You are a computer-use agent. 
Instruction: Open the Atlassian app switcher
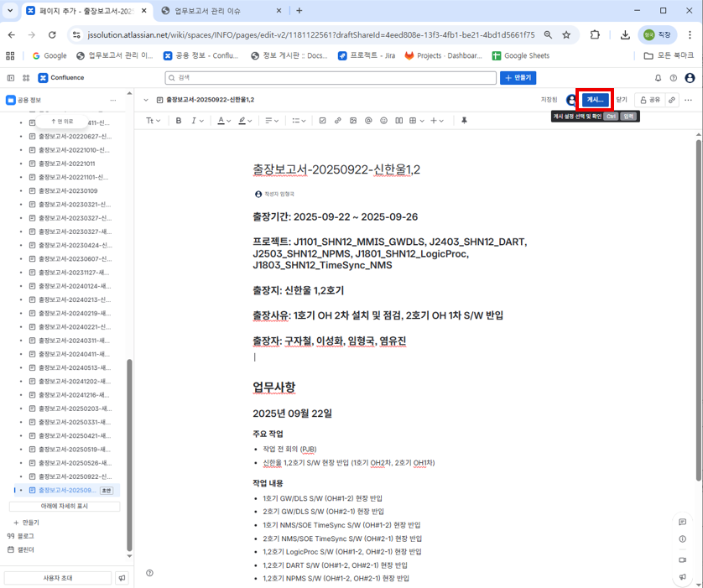coord(26,78)
